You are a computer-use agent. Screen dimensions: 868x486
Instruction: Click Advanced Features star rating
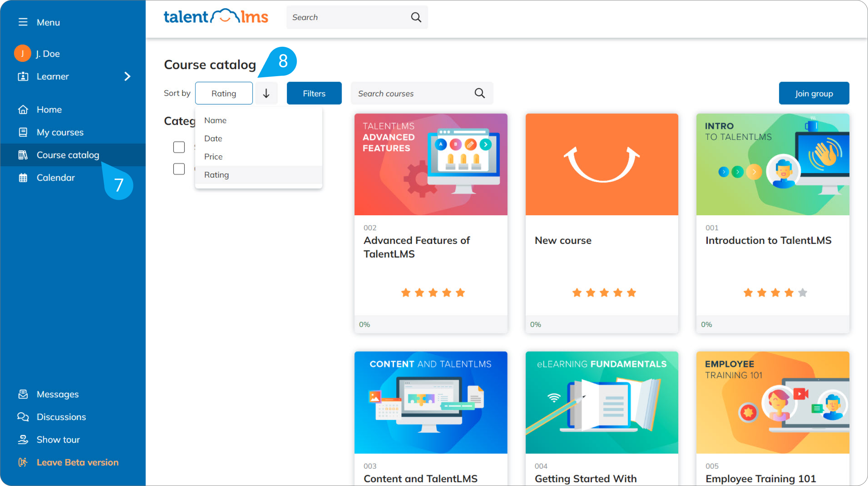pos(433,292)
